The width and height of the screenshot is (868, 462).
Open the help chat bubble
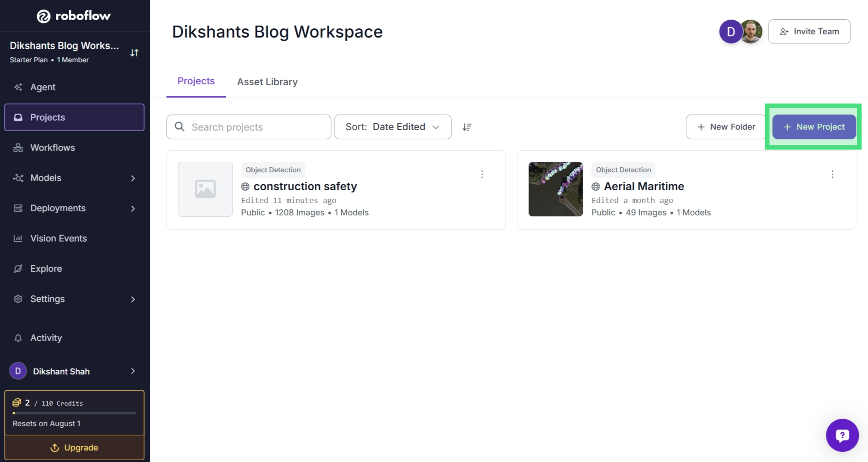click(x=842, y=435)
